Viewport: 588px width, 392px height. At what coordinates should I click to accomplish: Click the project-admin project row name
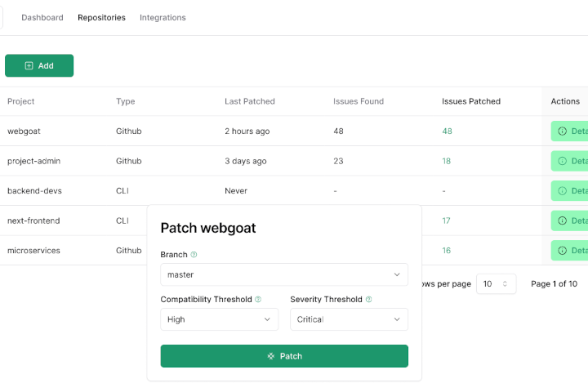(33, 161)
